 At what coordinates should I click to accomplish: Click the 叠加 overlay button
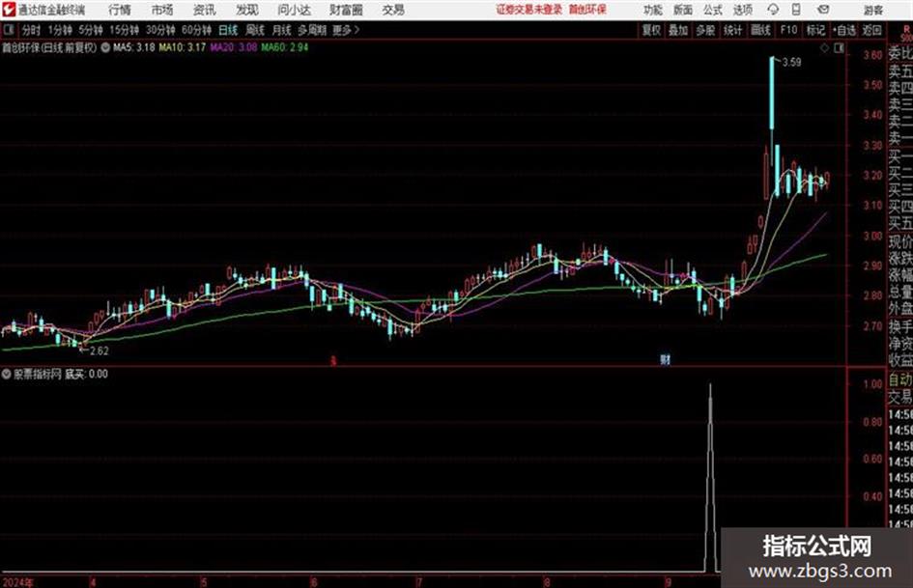coord(678,30)
